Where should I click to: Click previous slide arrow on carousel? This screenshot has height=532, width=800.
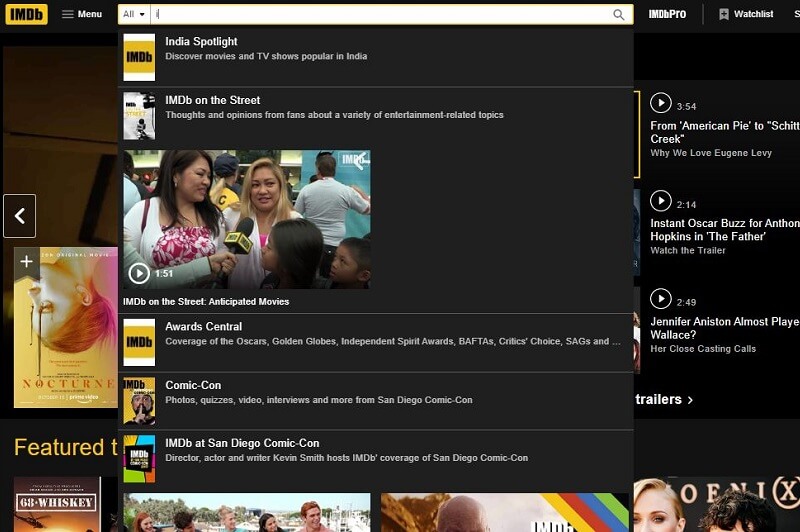20,216
